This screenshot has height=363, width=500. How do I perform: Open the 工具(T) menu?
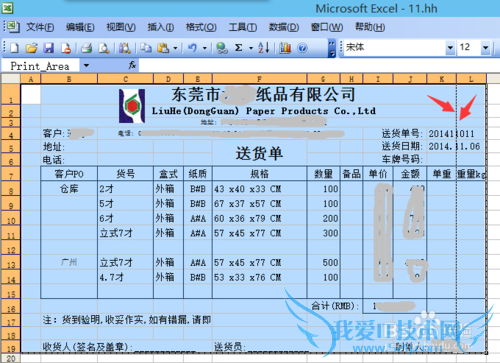242,27
